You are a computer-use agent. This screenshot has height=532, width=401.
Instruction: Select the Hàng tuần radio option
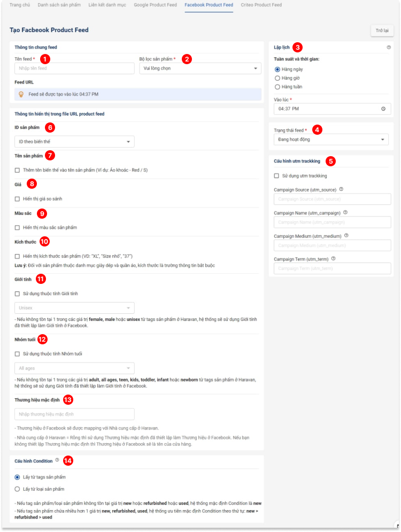[277, 87]
